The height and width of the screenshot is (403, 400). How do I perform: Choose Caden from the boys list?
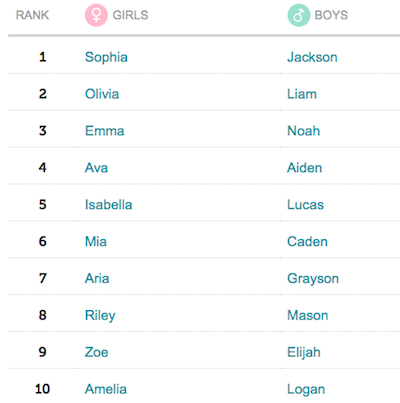click(x=307, y=241)
